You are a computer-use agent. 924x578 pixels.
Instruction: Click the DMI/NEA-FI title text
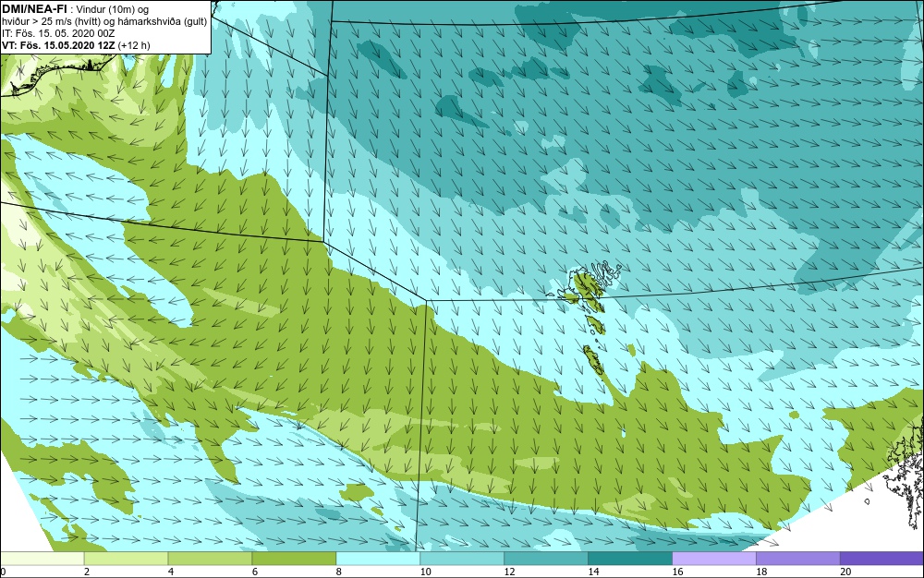pos(35,9)
